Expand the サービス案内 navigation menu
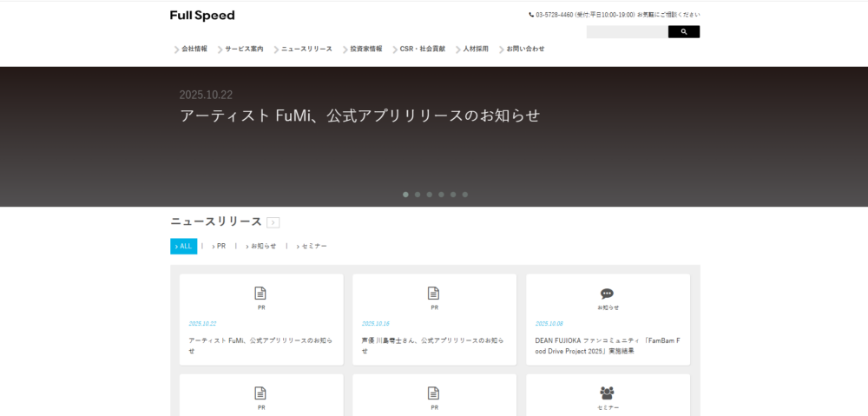This screenshot has height=416, width=868. pyautogui.click(x=243, y=50)
